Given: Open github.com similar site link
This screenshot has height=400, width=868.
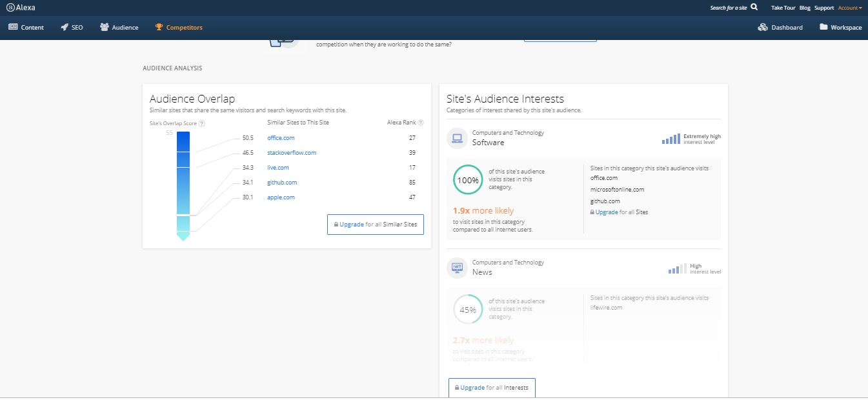Looking at the screenshot, I should (282, 183).
